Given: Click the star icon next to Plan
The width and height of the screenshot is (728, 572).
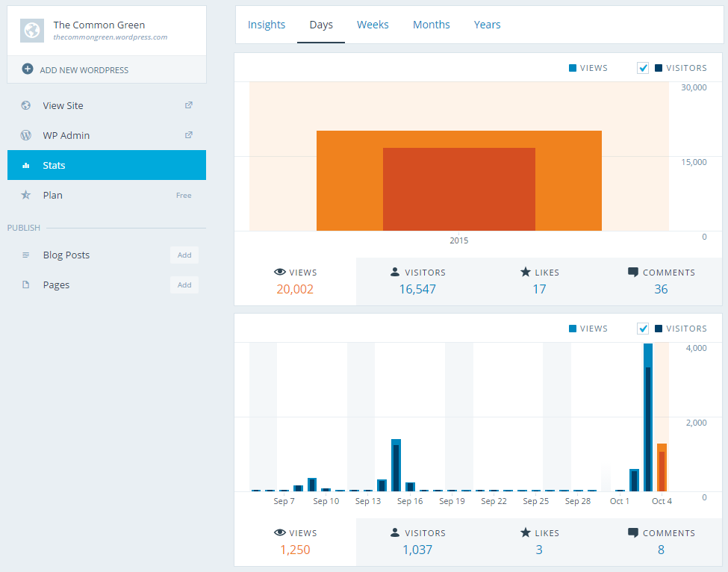Looking at the screenshot, I should [26, 195].
